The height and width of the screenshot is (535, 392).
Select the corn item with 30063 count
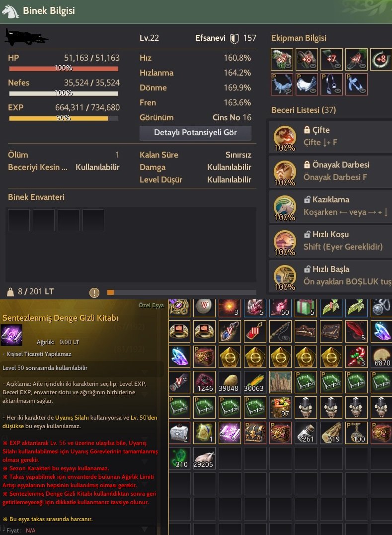click(x=255, y=382)
